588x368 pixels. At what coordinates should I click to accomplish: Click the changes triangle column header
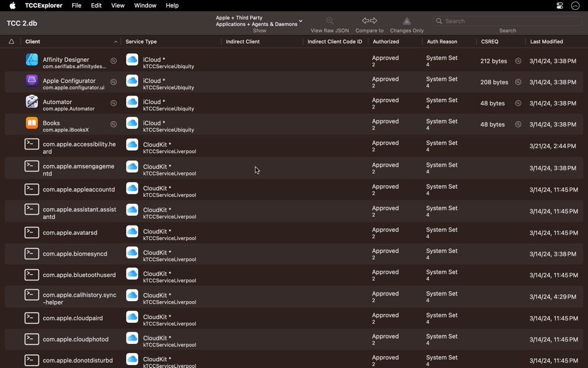point(12,42)
